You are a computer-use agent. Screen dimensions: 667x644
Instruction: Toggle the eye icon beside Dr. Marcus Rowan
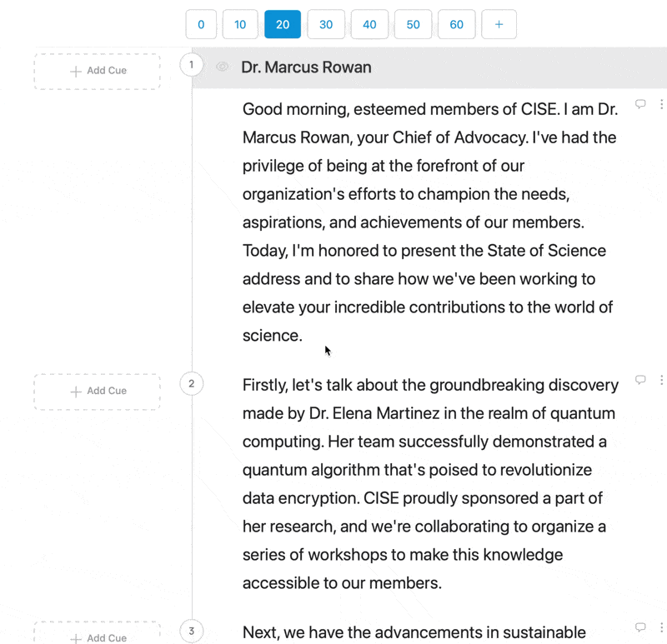point(222,67)
